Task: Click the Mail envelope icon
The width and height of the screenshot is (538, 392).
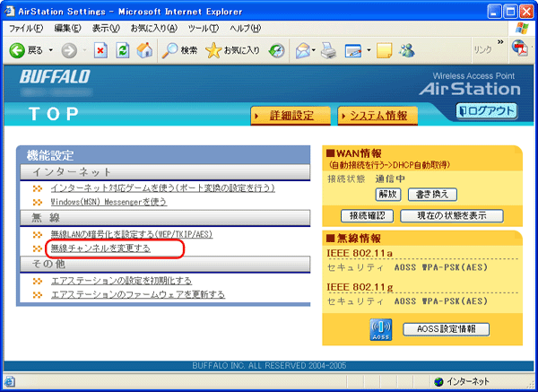Action: pos(303,50)
